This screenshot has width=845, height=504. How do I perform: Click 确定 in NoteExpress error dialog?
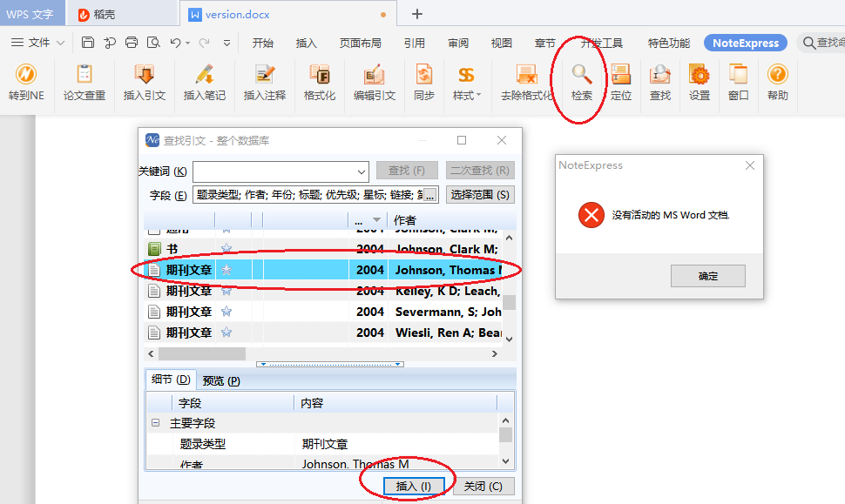click(708, 276)
